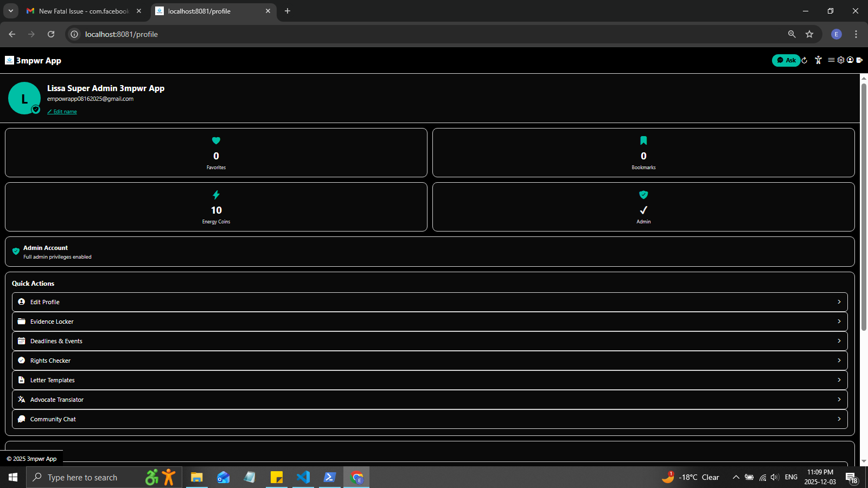Image resolution: width=868 pixels, height=488 pixels.
Task: Open the Ask chat assistant
Action: point(786,60)
